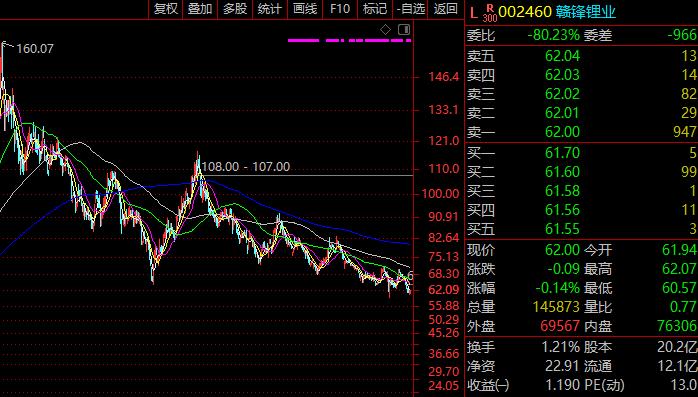Remove stock via -自选 button
698x397 pixels.
click(410, 9)
